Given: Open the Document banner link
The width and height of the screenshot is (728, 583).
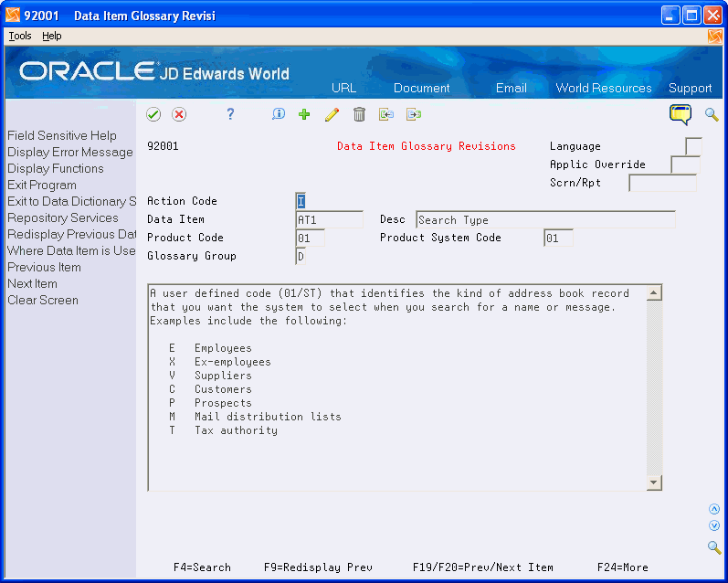Looking at the screenshot, I should click(422, 89).
